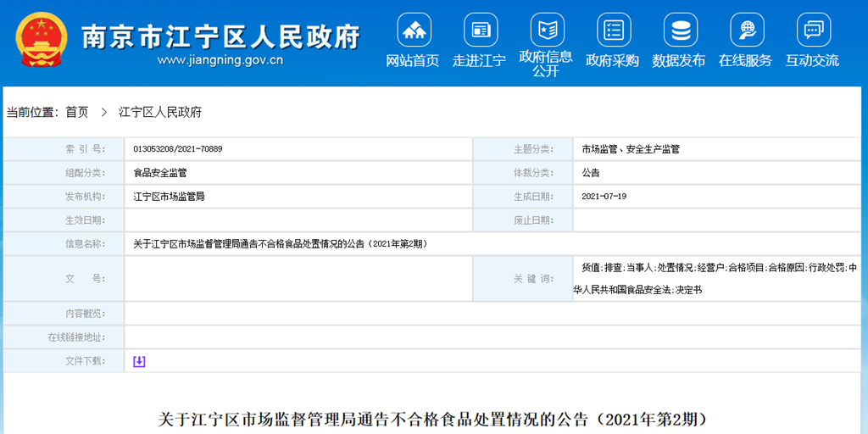This screenshot has width=868, height=434.
Task: Click the 互动交流 chat bubble icon
Action: coord(813,30)
